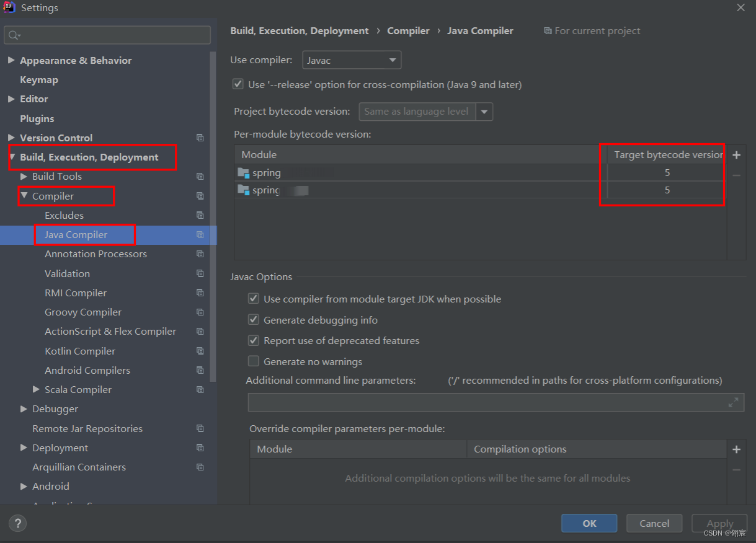The width and height of the screenshot is (756, 543).
Task: Click the settings search input field
Action: pyautogui.click(x=107, y=35)
